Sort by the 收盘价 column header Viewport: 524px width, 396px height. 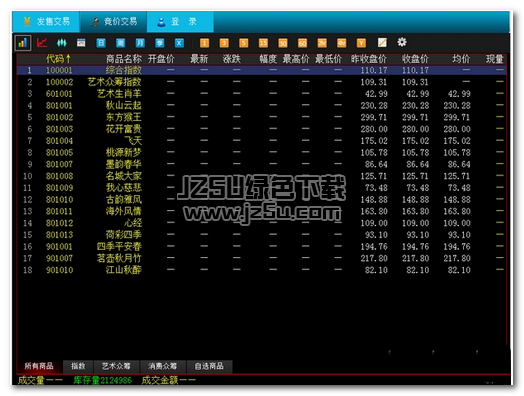pos(415,59)
